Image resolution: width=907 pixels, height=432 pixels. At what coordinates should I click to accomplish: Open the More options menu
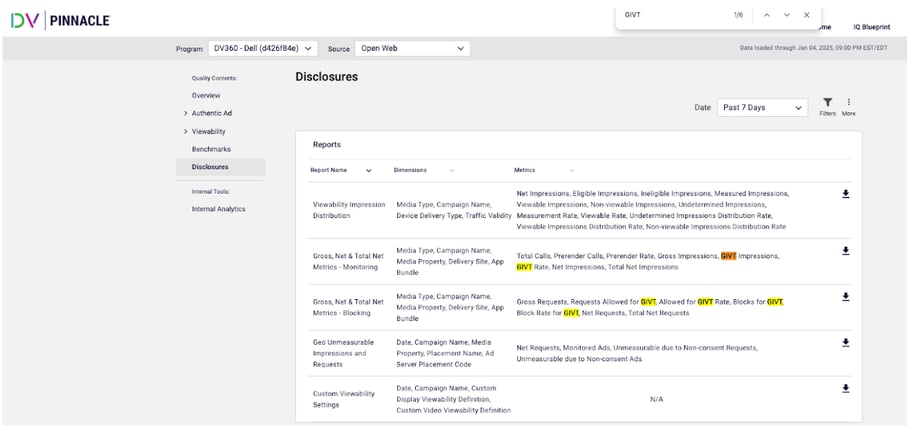tap(848, 104)
